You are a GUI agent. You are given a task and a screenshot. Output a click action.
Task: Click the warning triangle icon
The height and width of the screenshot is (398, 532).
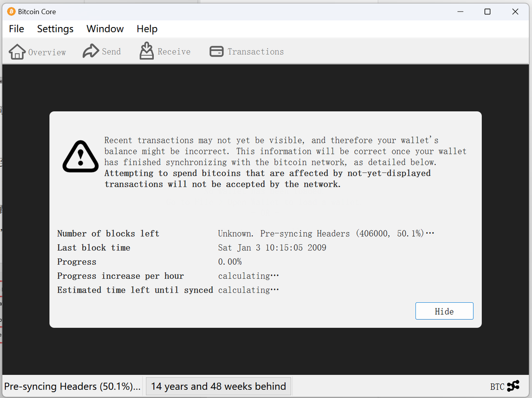80,156
